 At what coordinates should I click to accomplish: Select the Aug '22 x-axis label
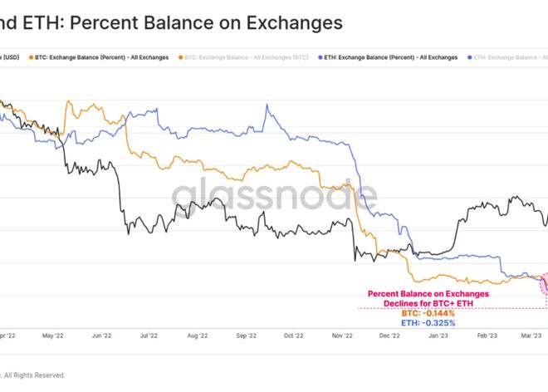(198, 336)
